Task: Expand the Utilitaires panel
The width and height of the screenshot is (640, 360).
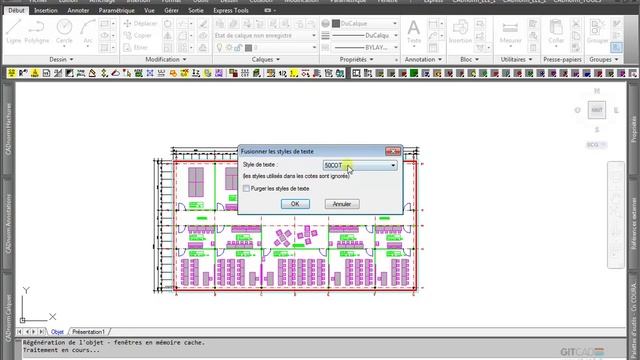Action: (x=516, y=60)
